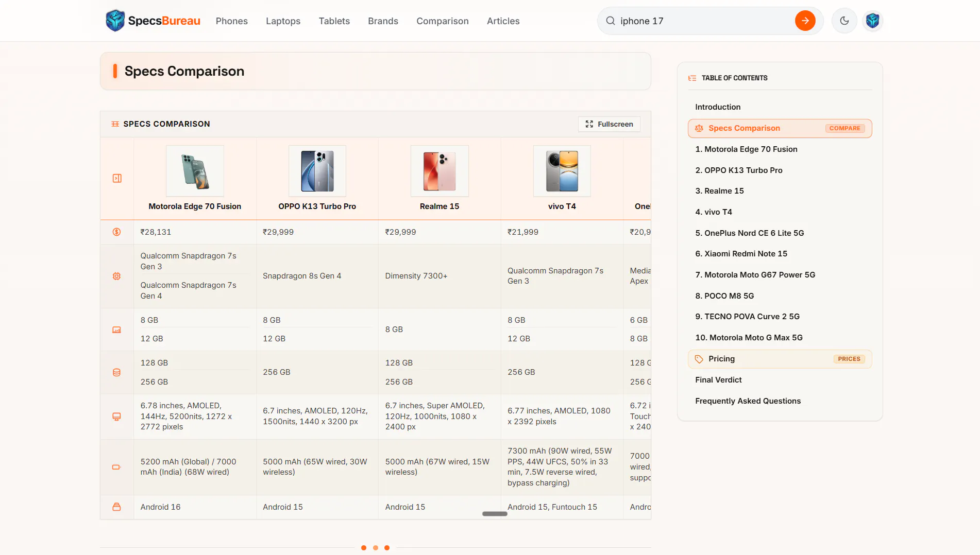Click OPPO K13 Turbo Pro column title

pos(317,206)
